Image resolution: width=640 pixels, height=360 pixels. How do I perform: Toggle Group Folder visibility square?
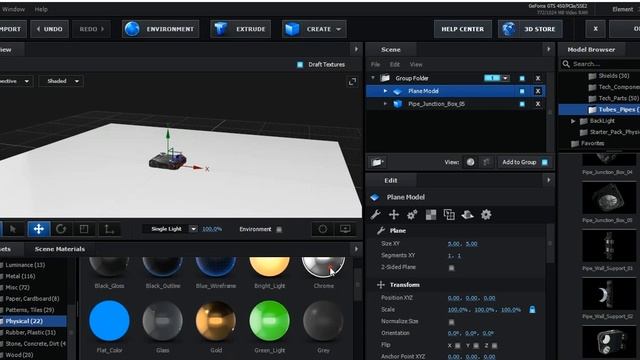coord(522,78)
